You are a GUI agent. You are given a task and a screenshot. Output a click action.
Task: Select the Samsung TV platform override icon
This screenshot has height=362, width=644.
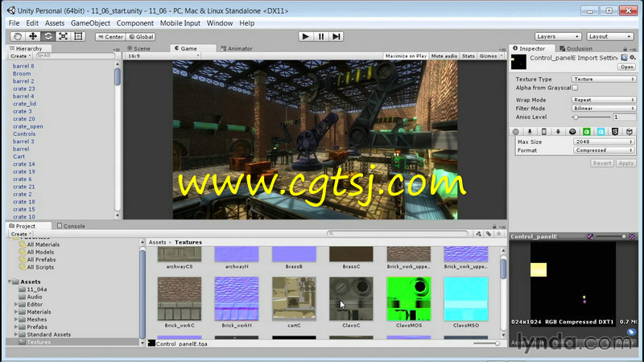tap(630, 132)
